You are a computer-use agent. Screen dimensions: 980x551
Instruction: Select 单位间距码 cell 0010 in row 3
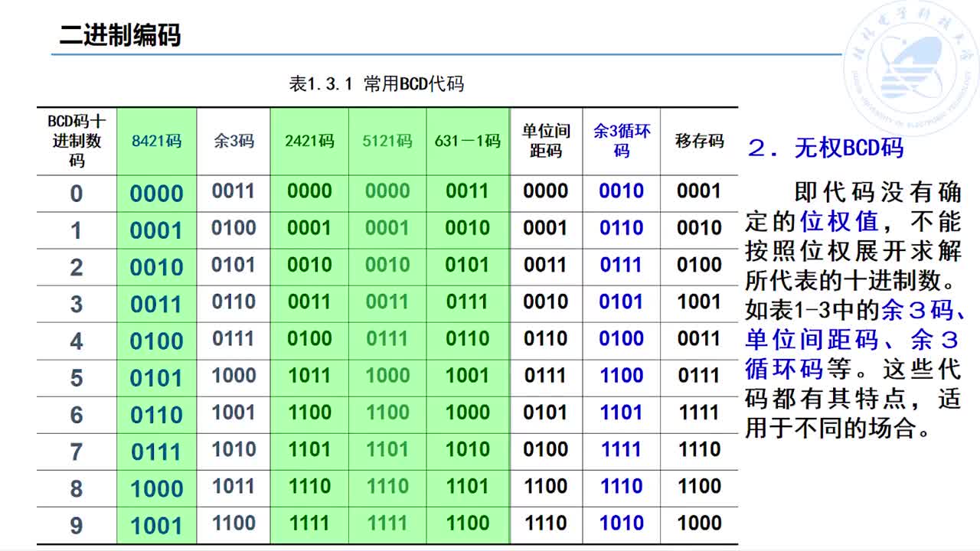(546, 302)
